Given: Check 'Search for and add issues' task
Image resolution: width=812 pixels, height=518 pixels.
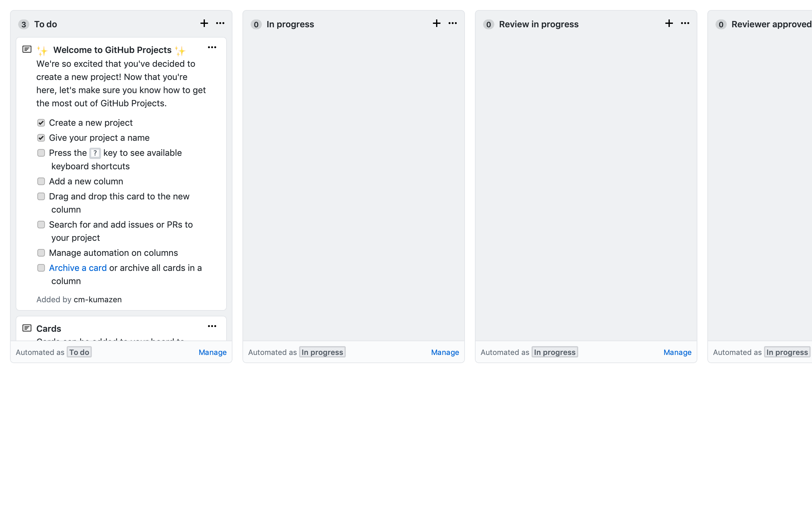Looking at the screenshot, I should (41, 225).
